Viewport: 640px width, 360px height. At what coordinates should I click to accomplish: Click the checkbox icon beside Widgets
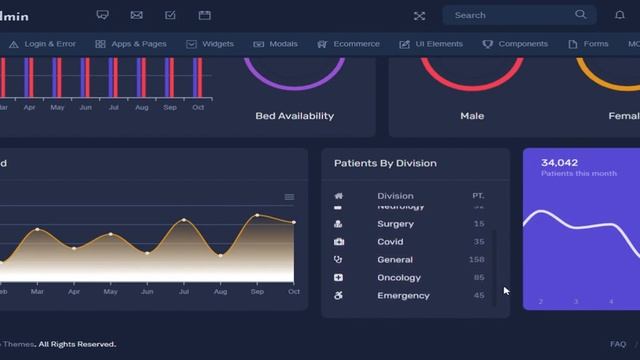191,44
